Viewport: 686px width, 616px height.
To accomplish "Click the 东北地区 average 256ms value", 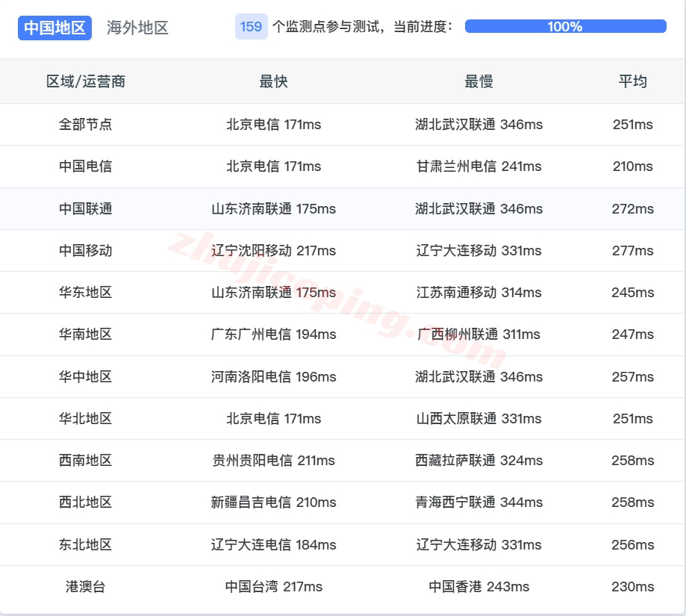I will (x=633, y=544).
